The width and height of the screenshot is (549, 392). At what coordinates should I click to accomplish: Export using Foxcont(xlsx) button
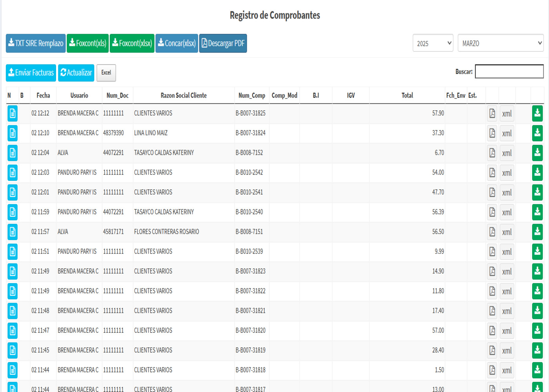[132, 43]
